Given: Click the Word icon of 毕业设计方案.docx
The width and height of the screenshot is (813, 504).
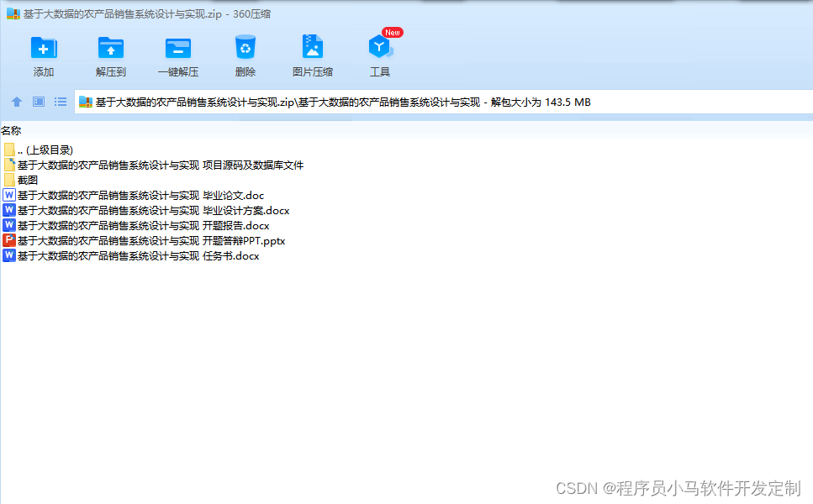Looking at the screenshot, I should (9, 210).
